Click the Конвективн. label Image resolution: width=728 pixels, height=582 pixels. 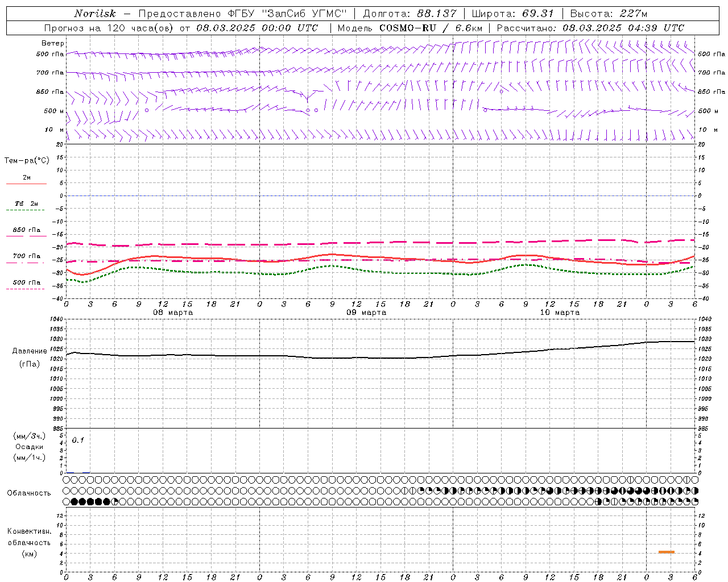tap(30, 531)
